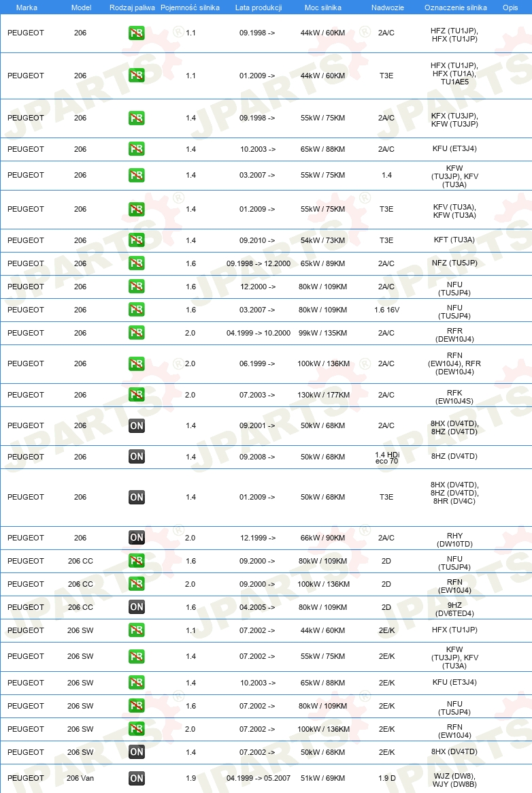The image size is (532, 793).
Task: Click the '12.1999 ->' production date
Action: pyautogui.click(x=258, y=538)
